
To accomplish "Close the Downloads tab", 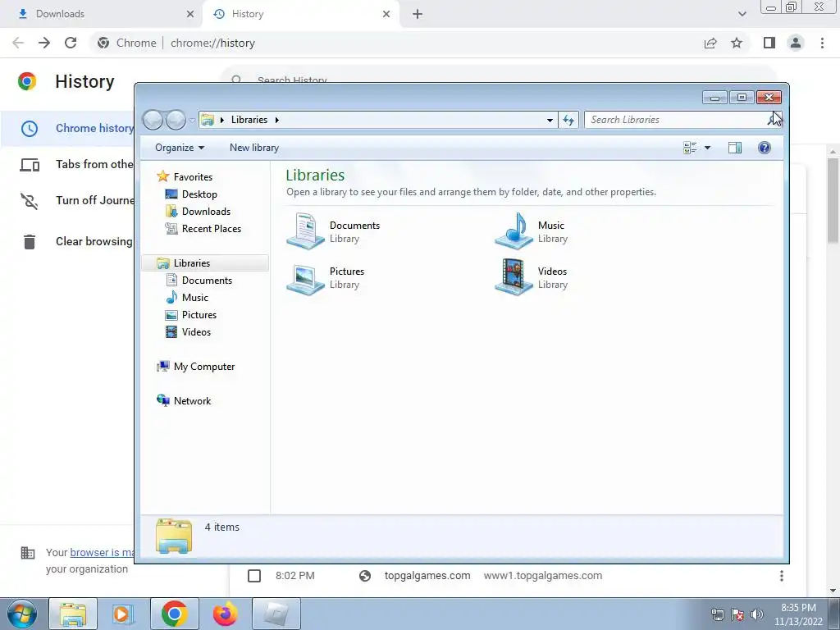I will 190,14.
